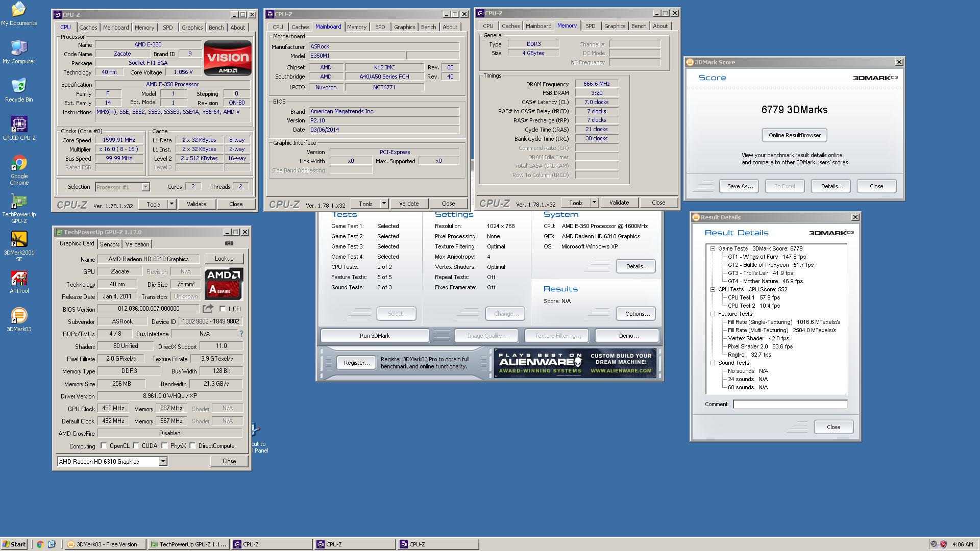Toggle CUDA checkbox in GPU-Z
980x551 pixels.
click(136, 445)
